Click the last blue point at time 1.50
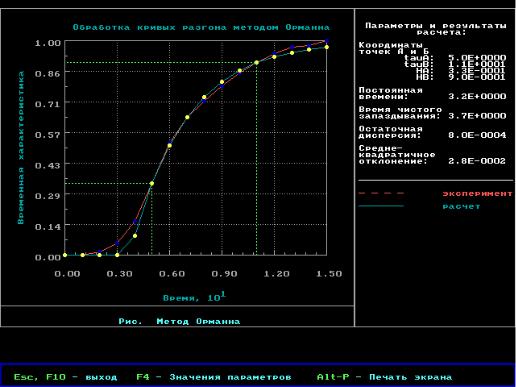 (x=327, y=41)
